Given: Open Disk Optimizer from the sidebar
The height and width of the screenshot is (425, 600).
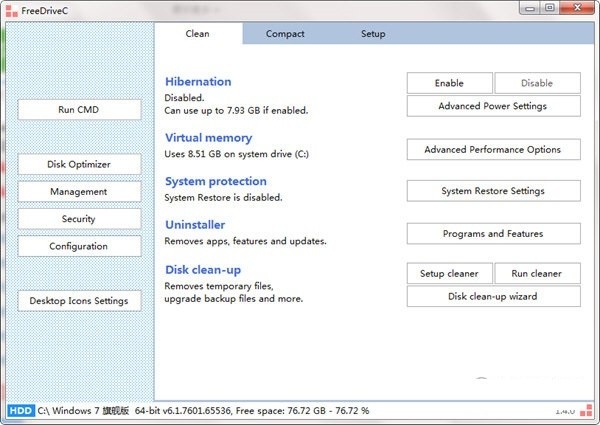Looking at the screenshot, I should click(79, 164).
